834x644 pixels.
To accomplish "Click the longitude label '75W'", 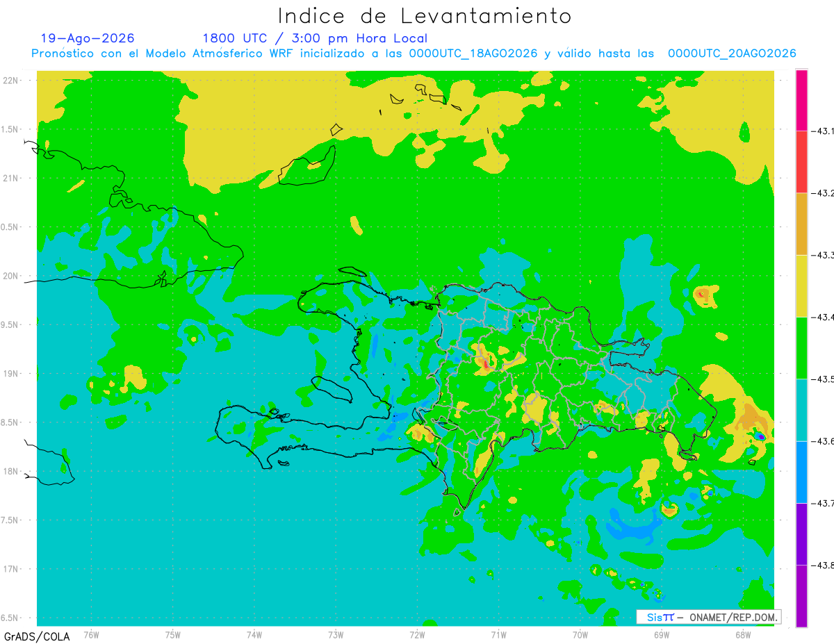I will (x=172, y=634).
